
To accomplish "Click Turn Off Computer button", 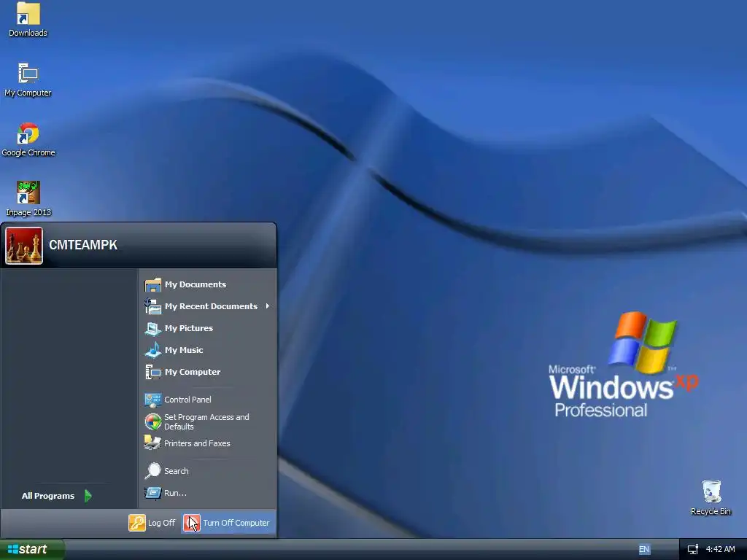I will [228, 523].
